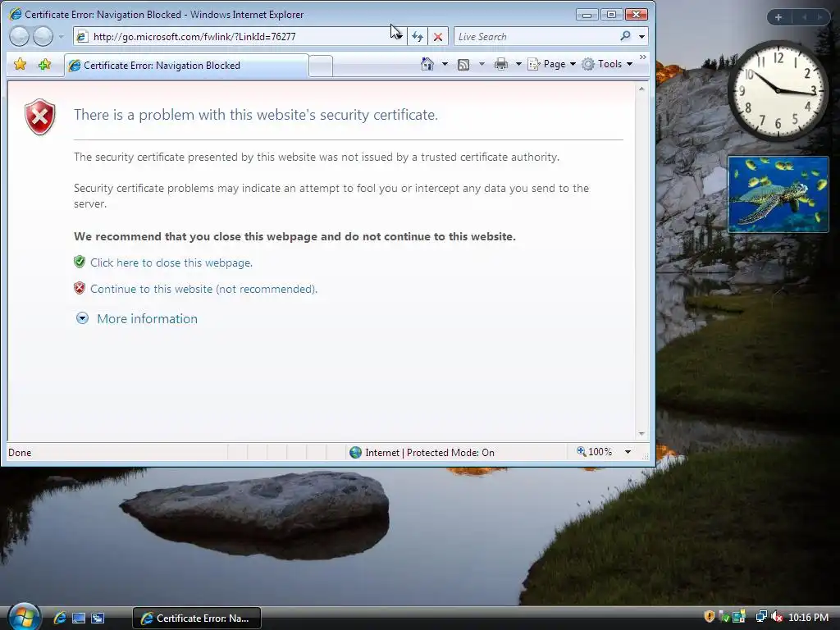
Task: Open the Favorites Center star icon
Action: (x=20, y=65)
